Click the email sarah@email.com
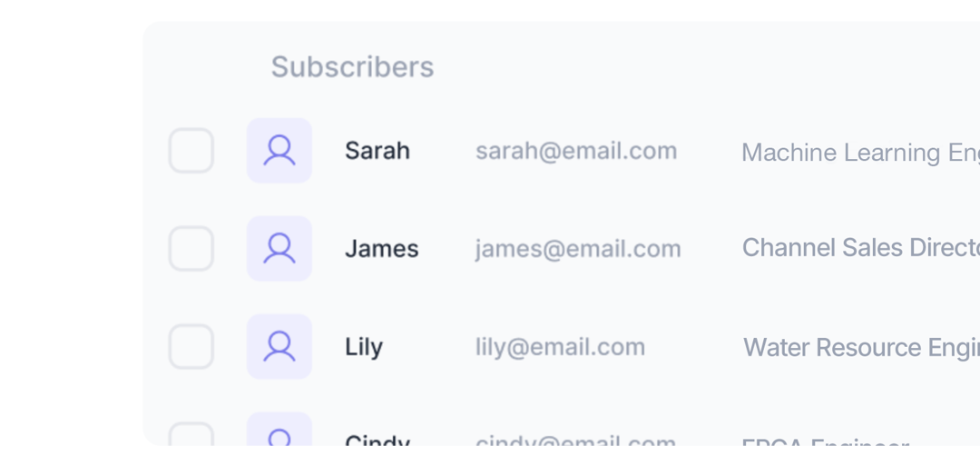Viewport: 980px width, 466px height. coord(576,151)
